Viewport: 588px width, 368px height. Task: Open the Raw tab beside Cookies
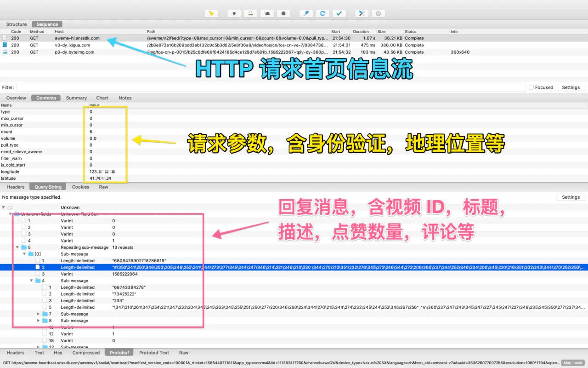pos(104,187)
